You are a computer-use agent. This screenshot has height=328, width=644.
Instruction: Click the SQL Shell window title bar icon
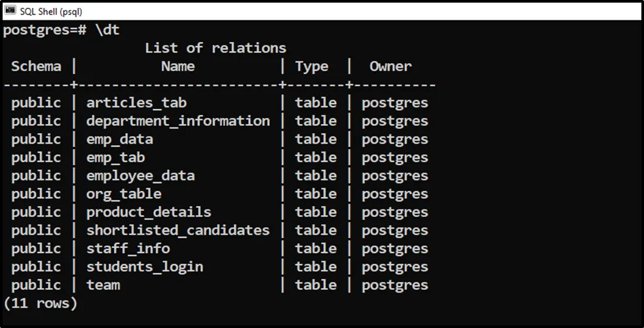[10, 11]
